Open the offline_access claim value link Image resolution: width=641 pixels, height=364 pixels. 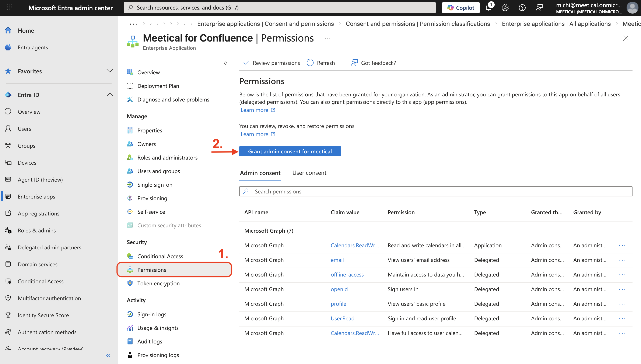coord(347,275)
